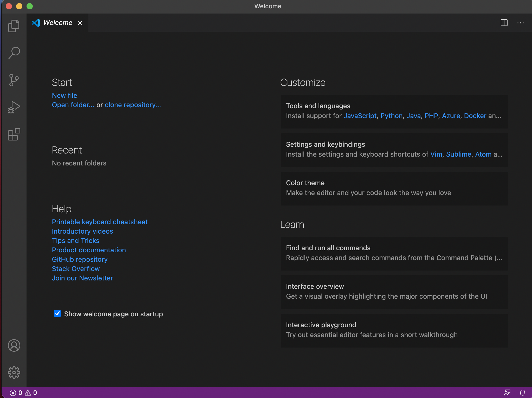532x398 pixels.
Task: Click the feedback icon in status bar
Action: point(507,393)
